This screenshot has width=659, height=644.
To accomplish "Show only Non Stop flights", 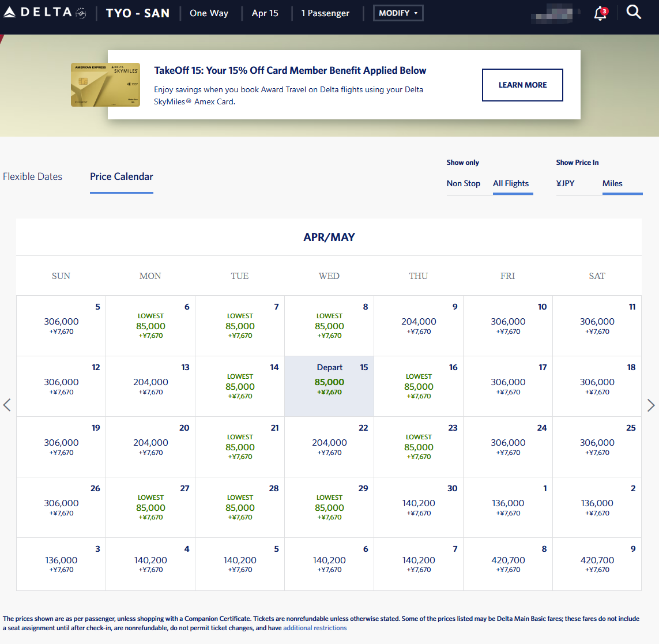I will [463, 183].
